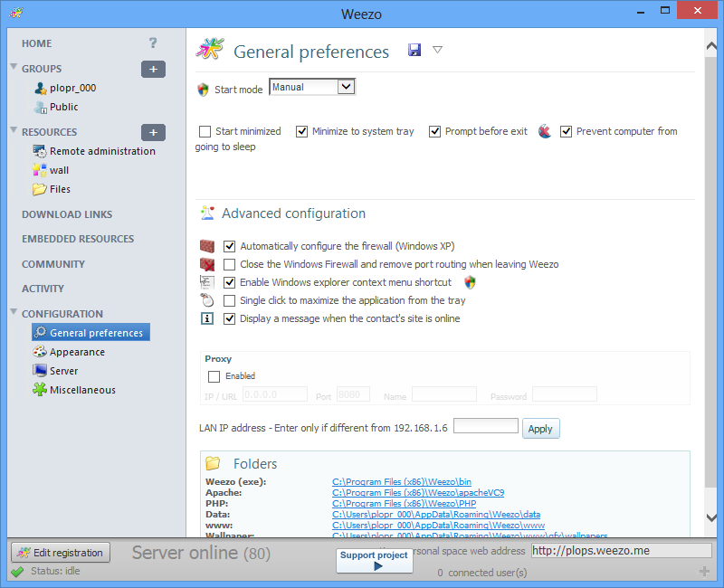The image size is (724, 588).
Task: Open DOWNLOAD LINKS section
Action: [x=67, y=214]
